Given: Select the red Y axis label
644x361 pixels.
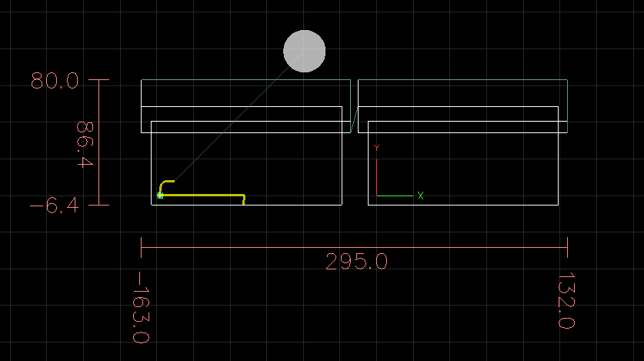Looking at the screenshot, I should click(376, 148).
